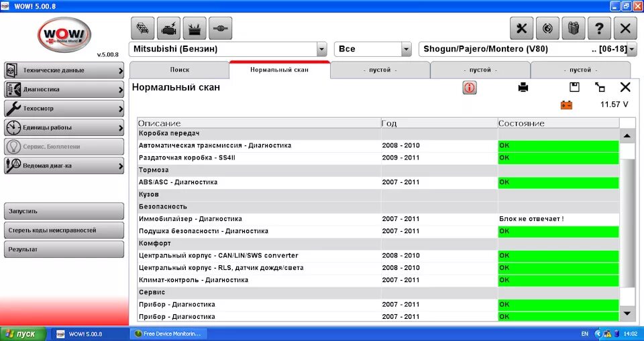The height and width of the screenshot is (341, 644).
Task: Select CAN/LIN/SWS converter row
Action: [x=378, y=256]
